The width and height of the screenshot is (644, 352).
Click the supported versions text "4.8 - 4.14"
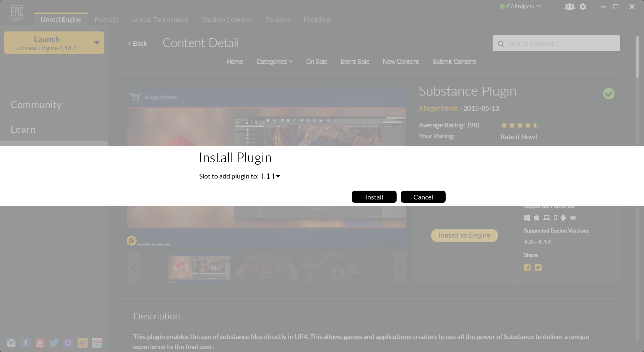click(x=538, y=242)
